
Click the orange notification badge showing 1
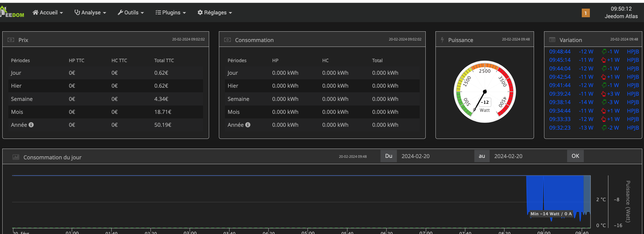click(x=586, y=13)
